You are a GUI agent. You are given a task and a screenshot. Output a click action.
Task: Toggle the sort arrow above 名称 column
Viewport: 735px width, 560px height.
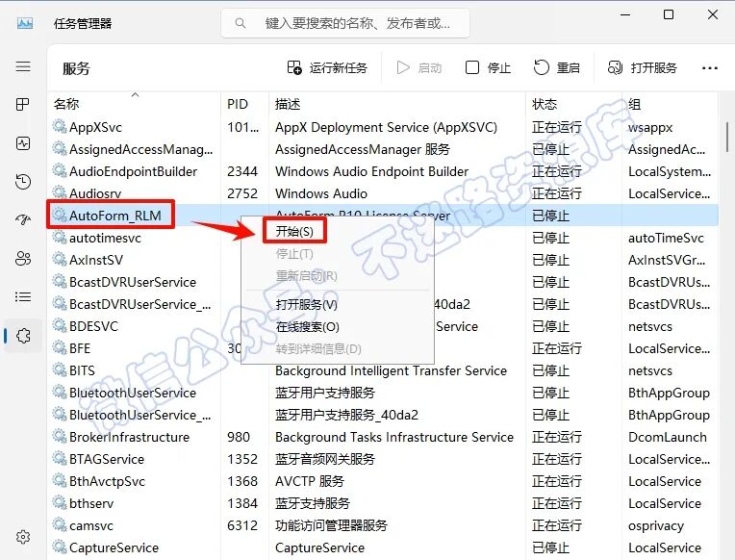(x=135, y=94)
